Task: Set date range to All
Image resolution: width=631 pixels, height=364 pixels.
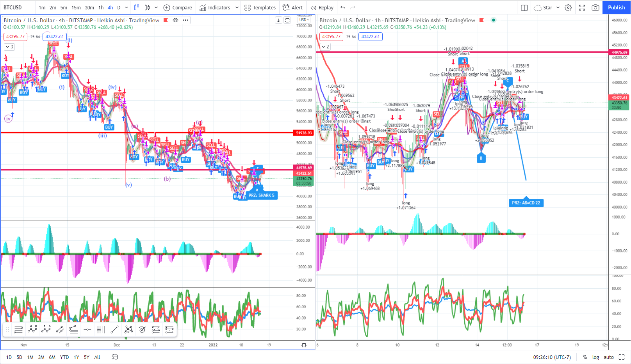Action: click(x=97, y=357)
